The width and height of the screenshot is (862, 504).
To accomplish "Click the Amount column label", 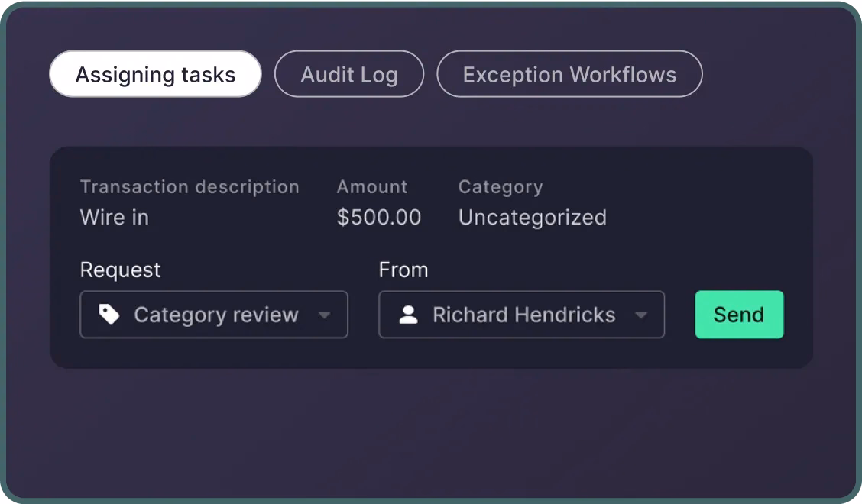I will (x=372, y=187).
